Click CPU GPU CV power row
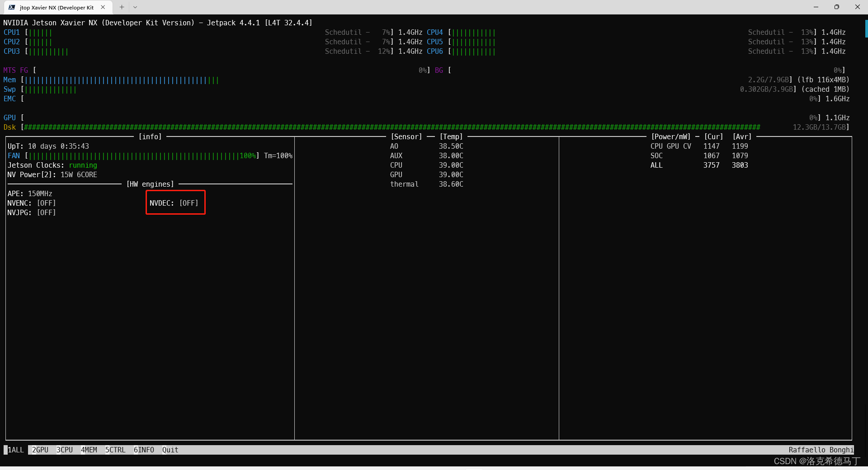 coord(699,146)
